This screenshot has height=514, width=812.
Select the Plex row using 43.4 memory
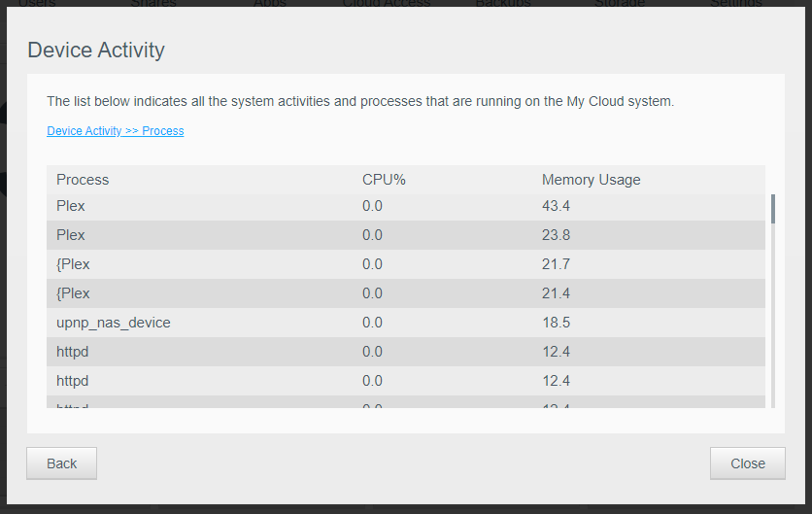click(x=71, y=206)
